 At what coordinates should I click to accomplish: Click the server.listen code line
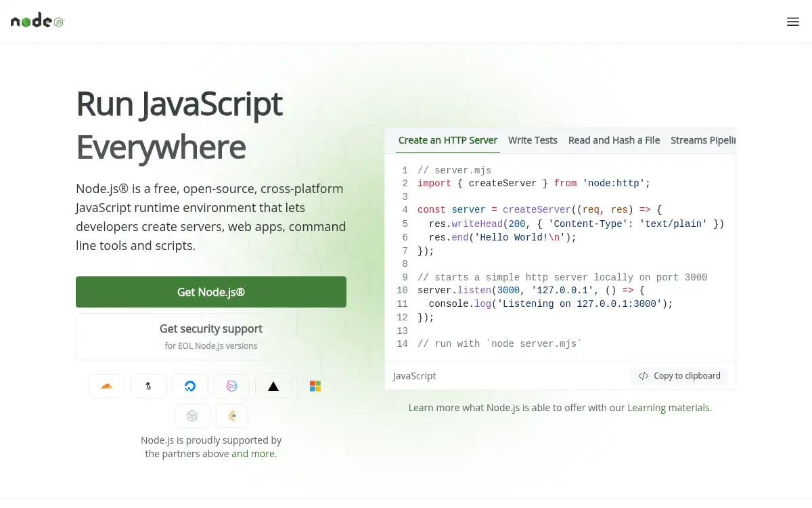(x=531, y=291)
